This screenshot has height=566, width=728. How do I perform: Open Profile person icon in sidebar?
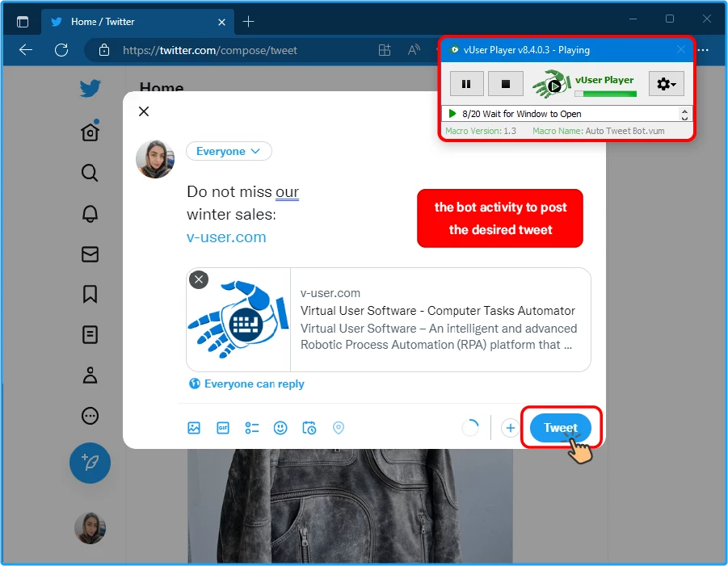[90, 375]
